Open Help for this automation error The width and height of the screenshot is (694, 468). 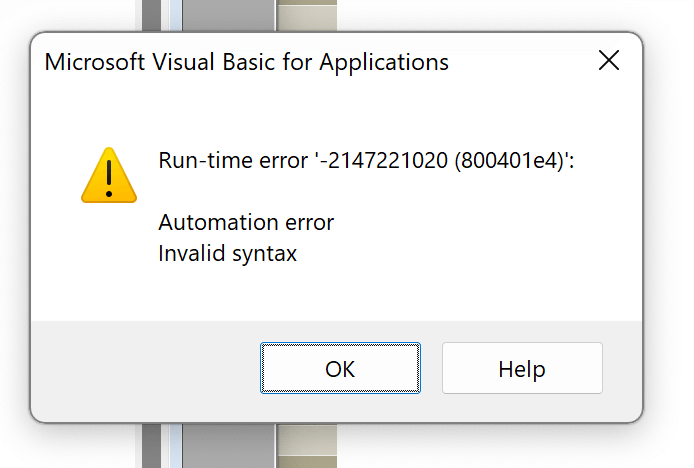point(522,368)
